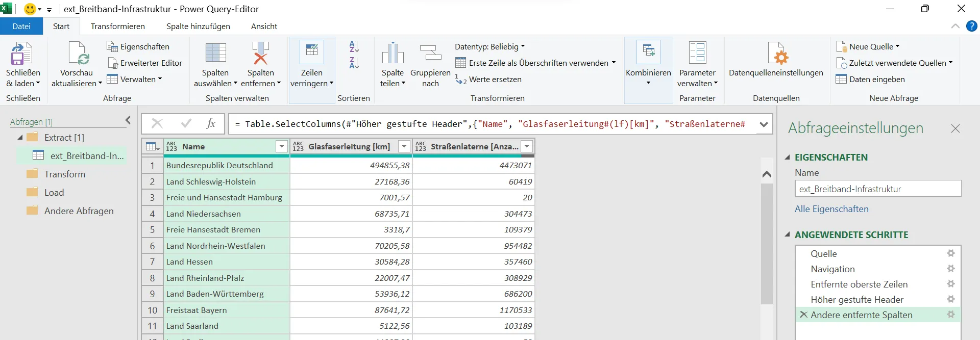Open the Name column filter dropdown
This screenshot has width=980, height=340.
tap(281, 147)
